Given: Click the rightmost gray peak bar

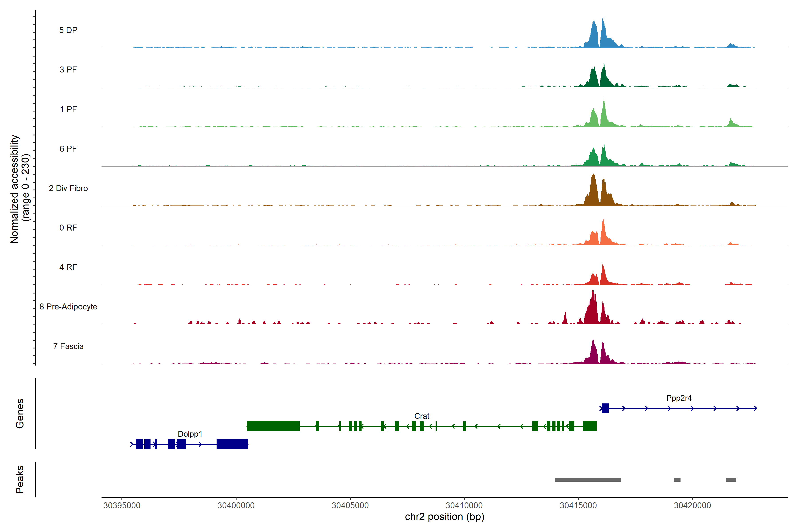Looking at the screenshot, I should pyautogui.click(x=731, y=480).
